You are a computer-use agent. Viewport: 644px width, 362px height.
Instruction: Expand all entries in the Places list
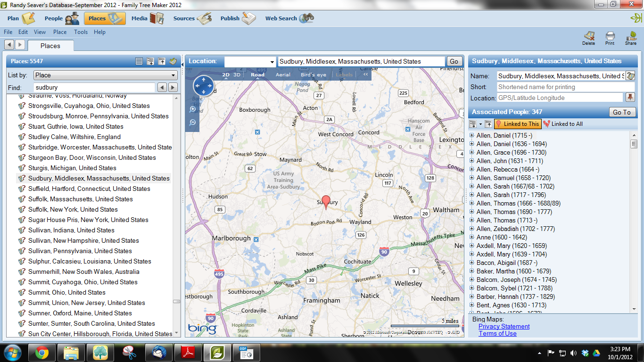[x=150, y=61]
